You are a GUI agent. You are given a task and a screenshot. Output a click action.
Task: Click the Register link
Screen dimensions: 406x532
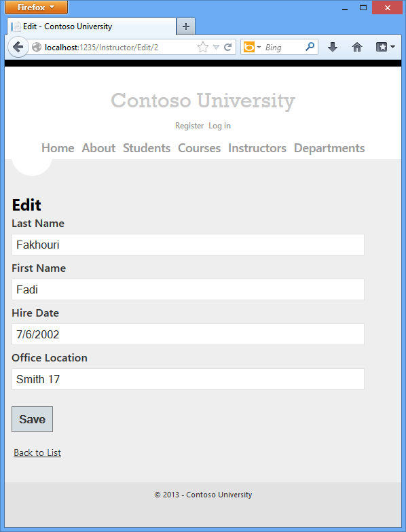[x=189, y=126]
